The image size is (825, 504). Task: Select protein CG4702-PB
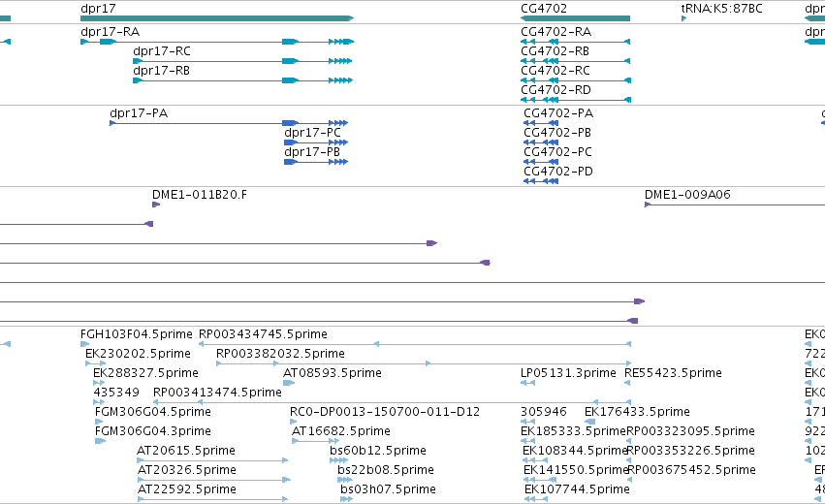point(541,142)
